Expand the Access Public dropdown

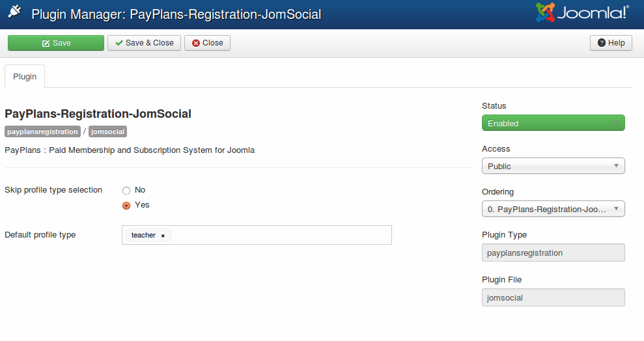coord(553,166)
